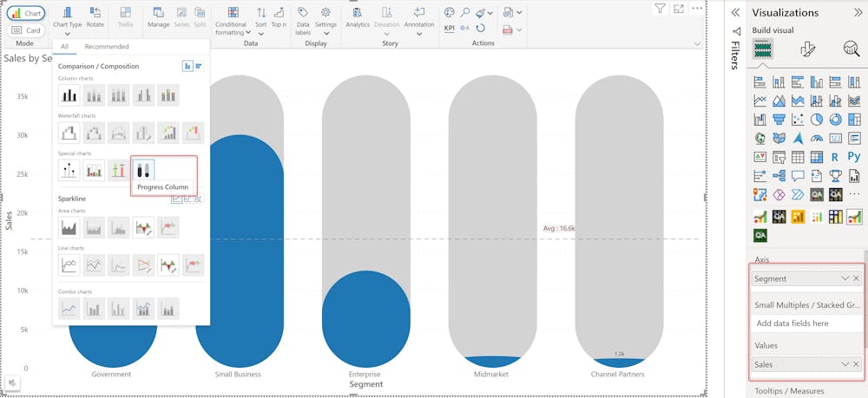This screenshot has width=868, height=398.
Task: Click the Top n ribbon icon
Action: click(279, 17)
